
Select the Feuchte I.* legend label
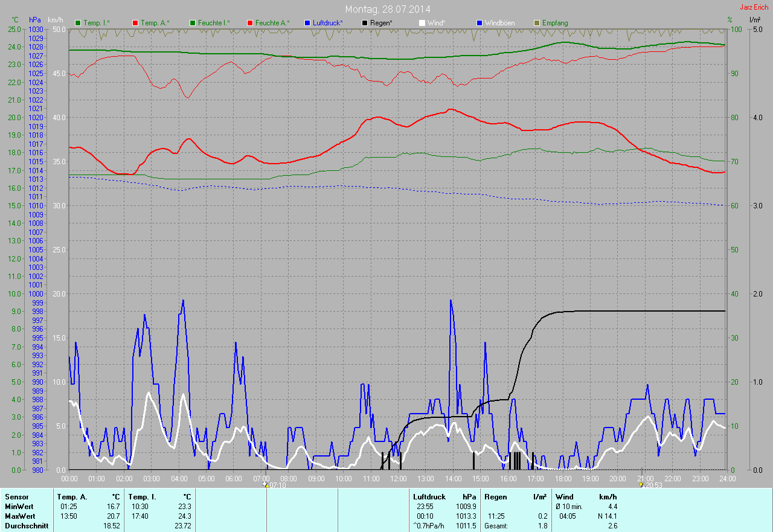pos(214,23)
